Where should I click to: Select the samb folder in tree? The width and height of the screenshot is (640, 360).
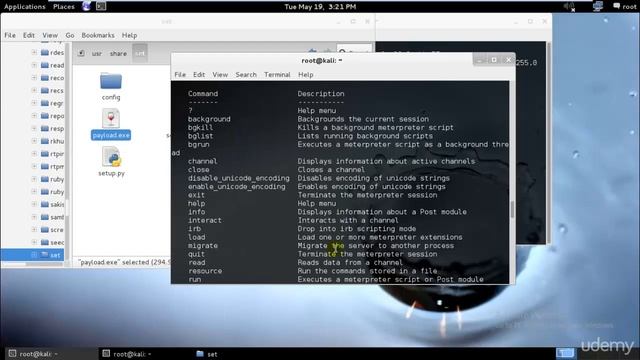click(x=53, y=217)
